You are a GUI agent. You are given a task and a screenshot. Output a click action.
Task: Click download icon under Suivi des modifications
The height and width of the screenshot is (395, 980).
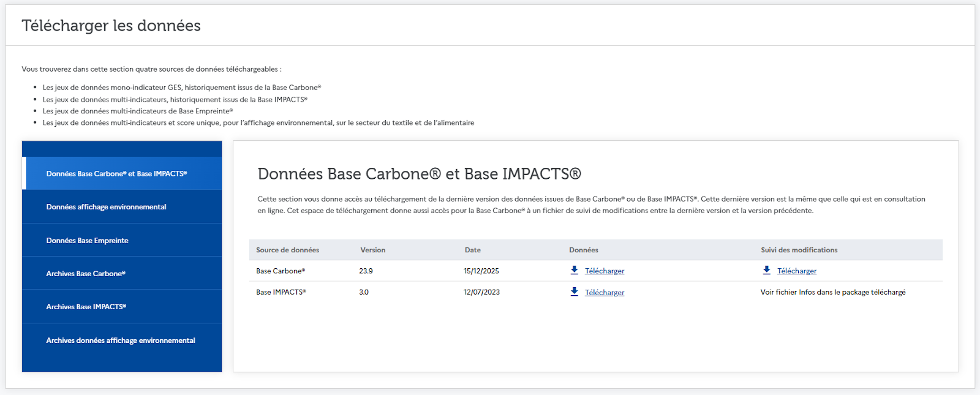767,270
